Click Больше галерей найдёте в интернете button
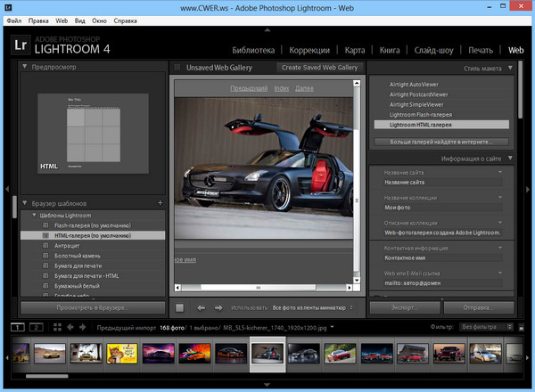This screenshot has height=392, width=535. pyautogui.click(x=441, y=142)
